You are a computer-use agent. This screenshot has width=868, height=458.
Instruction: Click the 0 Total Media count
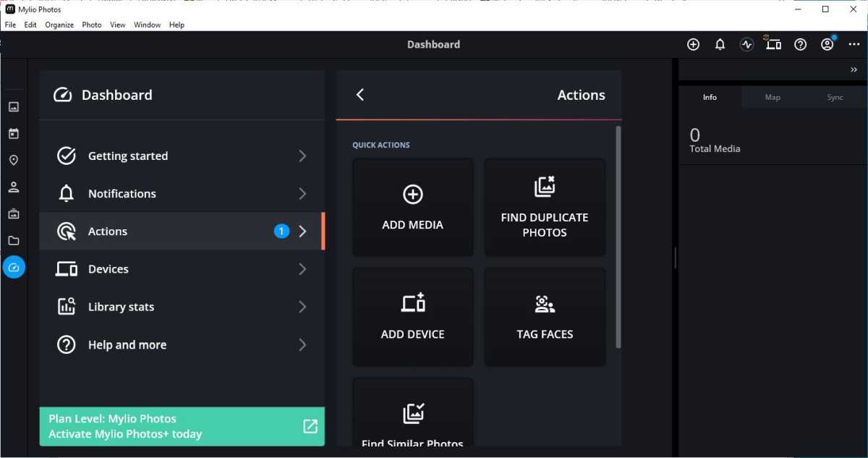715,140
